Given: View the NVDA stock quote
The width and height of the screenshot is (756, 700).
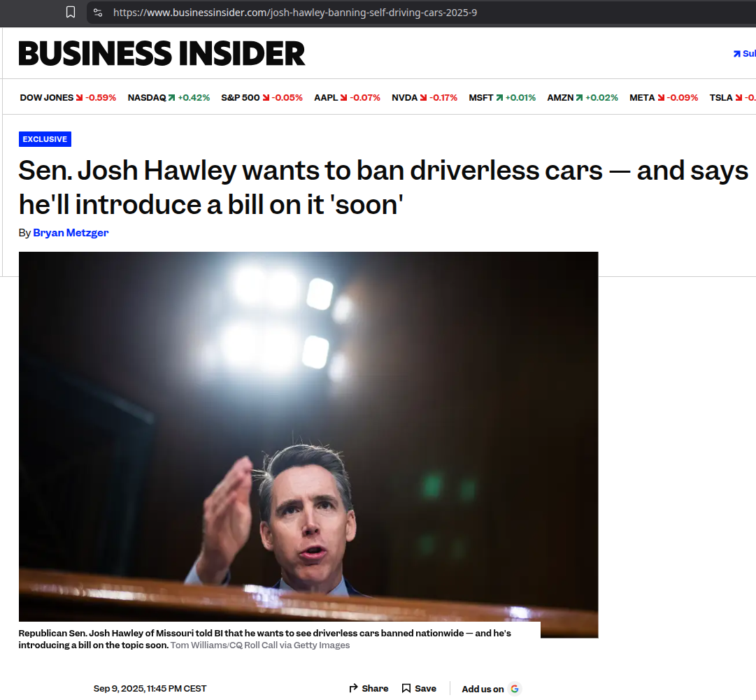Looking at the screenshot, I should click(x=424, y=98).
